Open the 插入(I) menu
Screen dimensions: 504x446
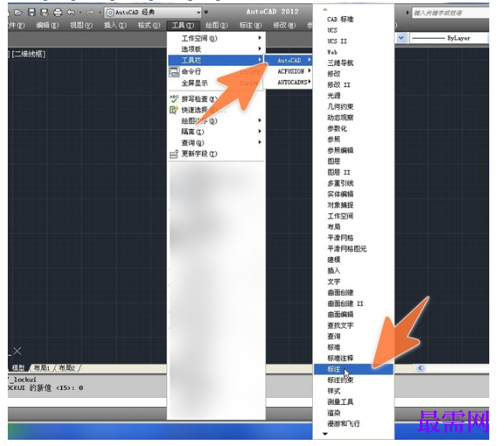[x=115, y=25]
